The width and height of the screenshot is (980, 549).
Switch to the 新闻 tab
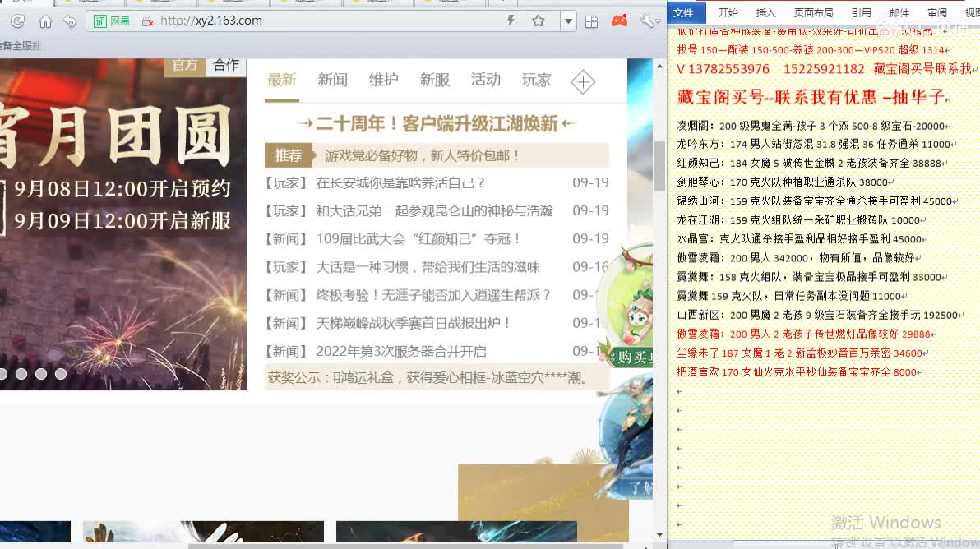[332, 80]
